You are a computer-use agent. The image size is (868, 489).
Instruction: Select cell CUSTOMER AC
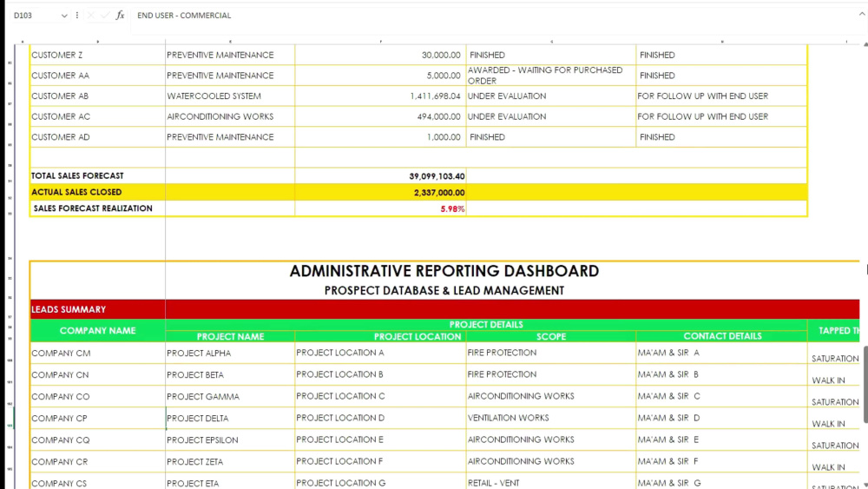pyautogui.click(x=97, y=116)
